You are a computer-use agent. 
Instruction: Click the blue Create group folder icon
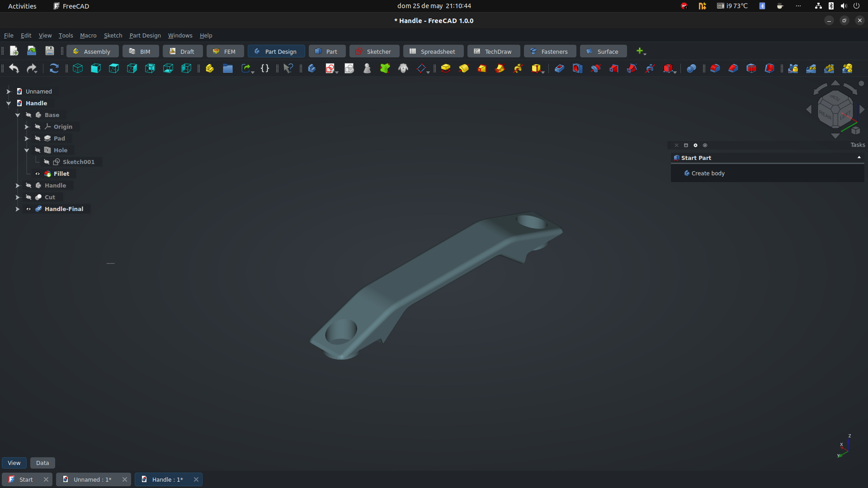pos(228,68)
